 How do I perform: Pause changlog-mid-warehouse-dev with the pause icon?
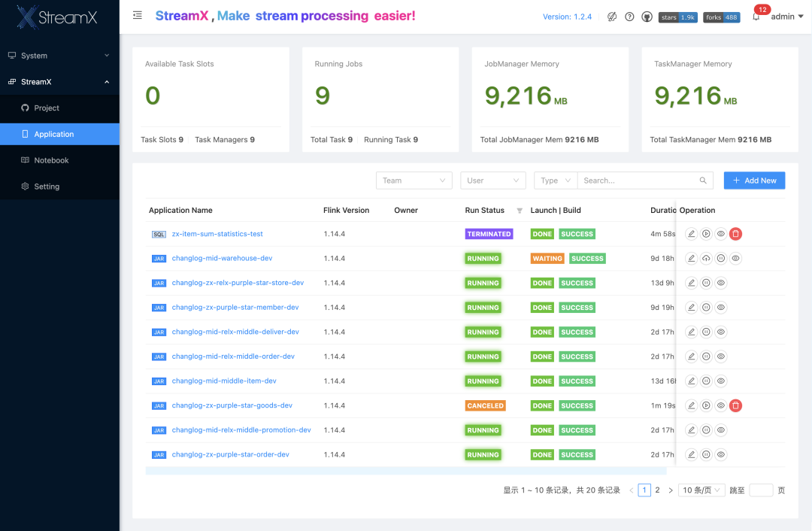coord(721,258)
